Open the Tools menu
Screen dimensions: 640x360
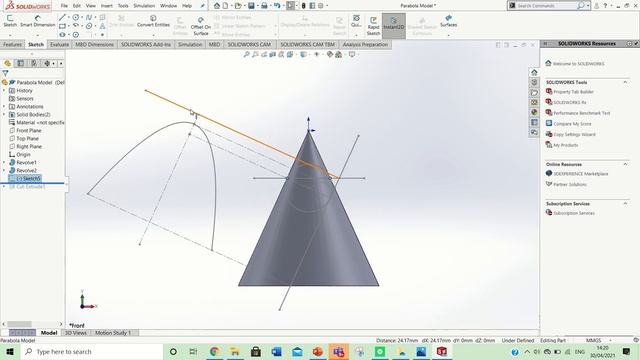[x=123, y=6]
